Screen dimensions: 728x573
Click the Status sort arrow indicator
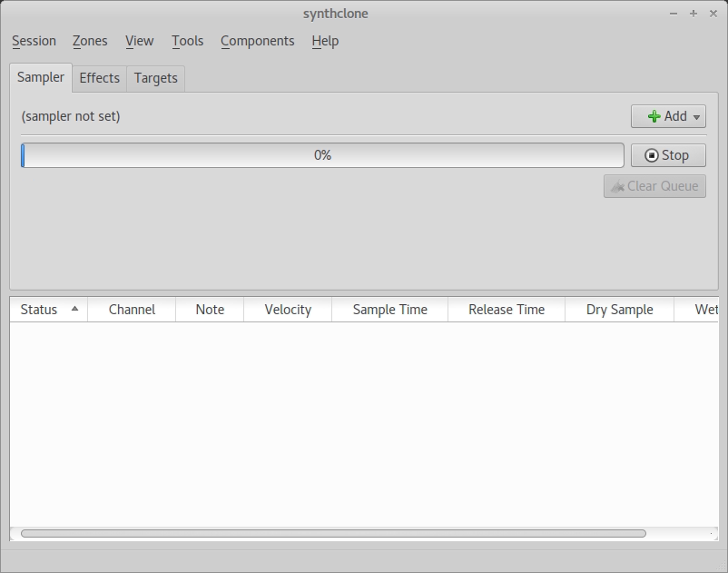[74, 309]
